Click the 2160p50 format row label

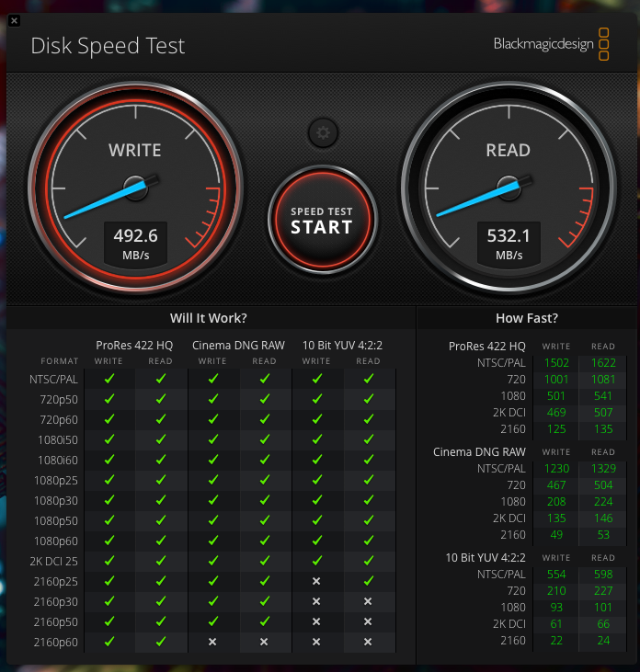(56, 621)
